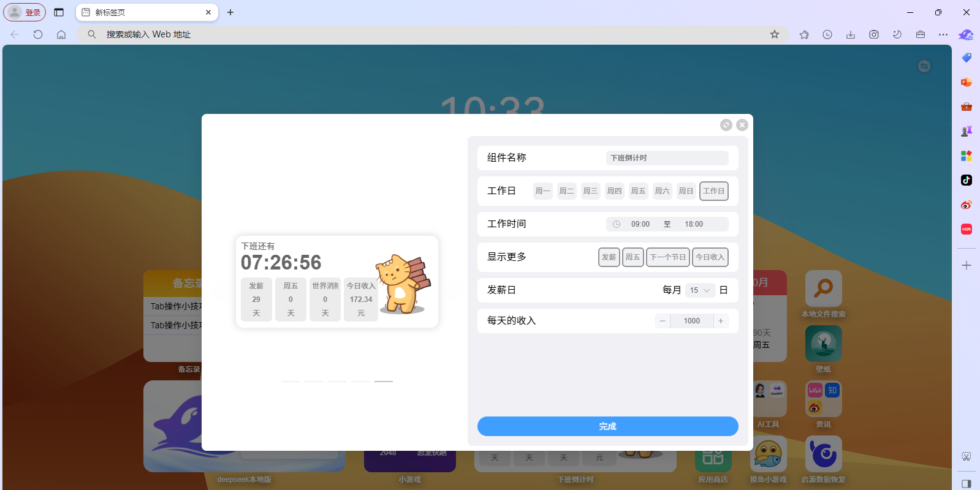The image size is (980, 490).
Task: Toggle 周一 as a workday
Action: [542, 191]
